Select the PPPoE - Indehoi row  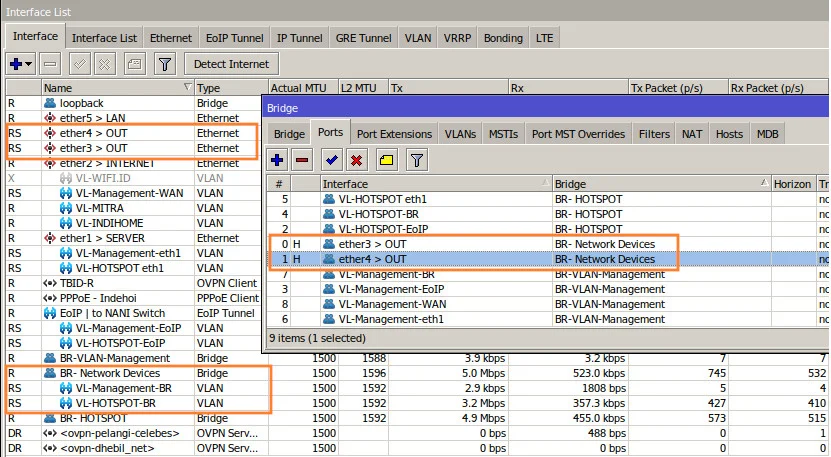(134, 298)
